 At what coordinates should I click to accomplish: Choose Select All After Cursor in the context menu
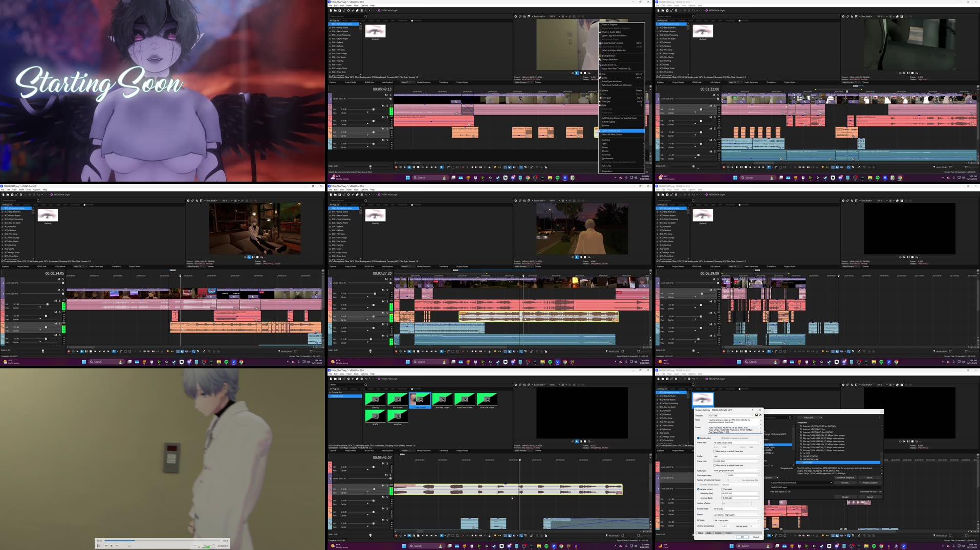pos(622,135)
